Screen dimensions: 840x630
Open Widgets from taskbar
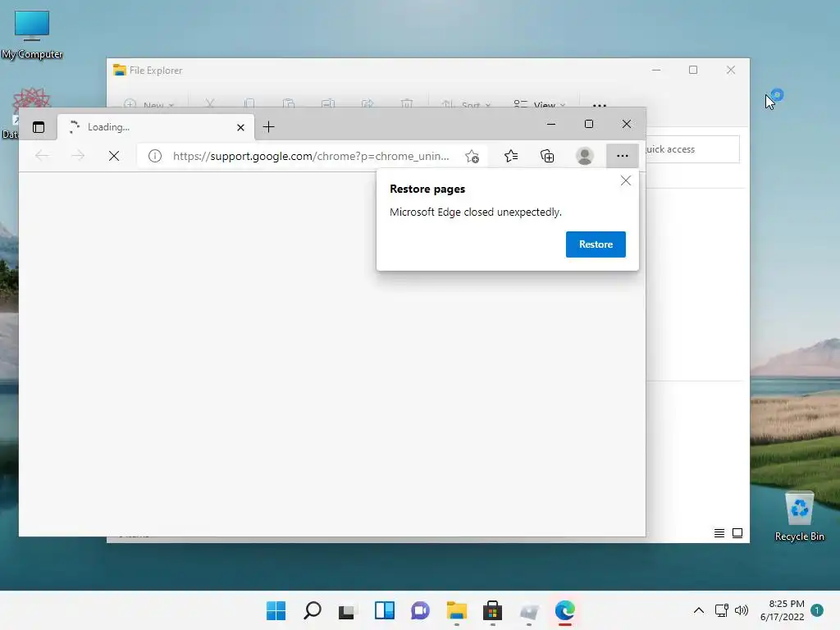tap(384, 610)
